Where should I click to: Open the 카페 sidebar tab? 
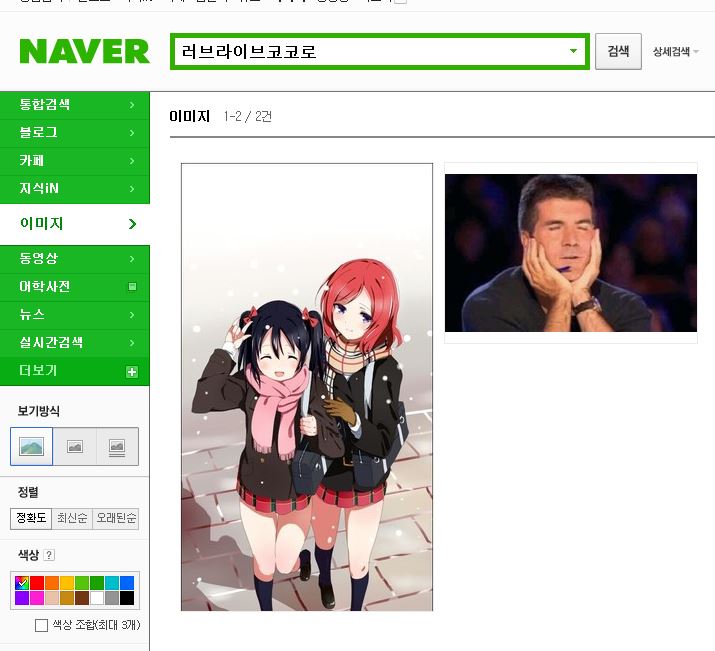point(75,161)
